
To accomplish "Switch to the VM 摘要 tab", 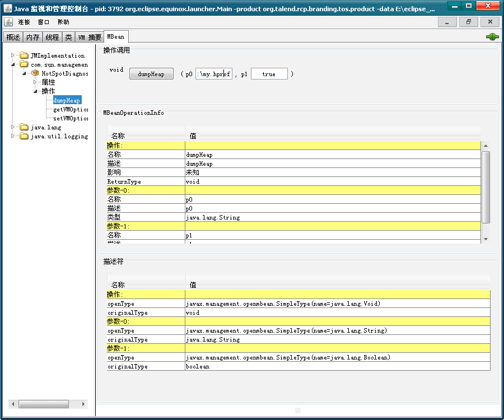I will coord(90,37).
